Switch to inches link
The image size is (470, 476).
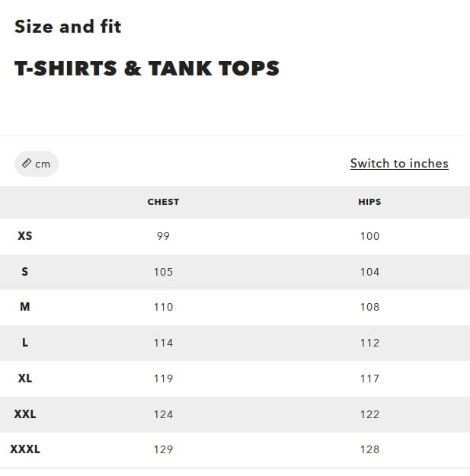click(x=399, y=164)
